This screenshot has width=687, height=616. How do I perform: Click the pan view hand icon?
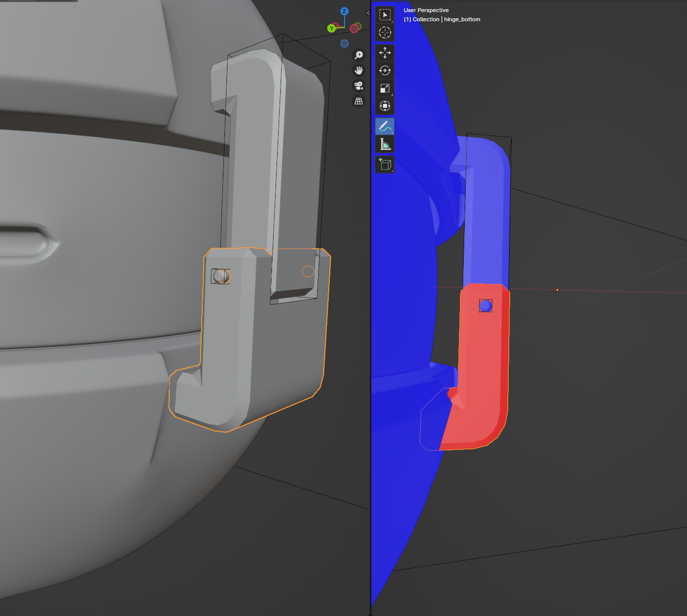[359, 70]
